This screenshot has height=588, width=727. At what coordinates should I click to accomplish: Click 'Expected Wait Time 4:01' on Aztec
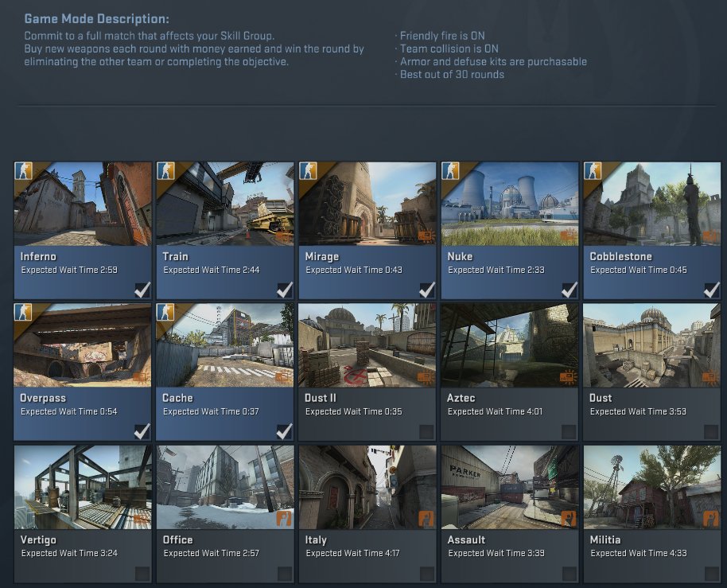point(496,411)
